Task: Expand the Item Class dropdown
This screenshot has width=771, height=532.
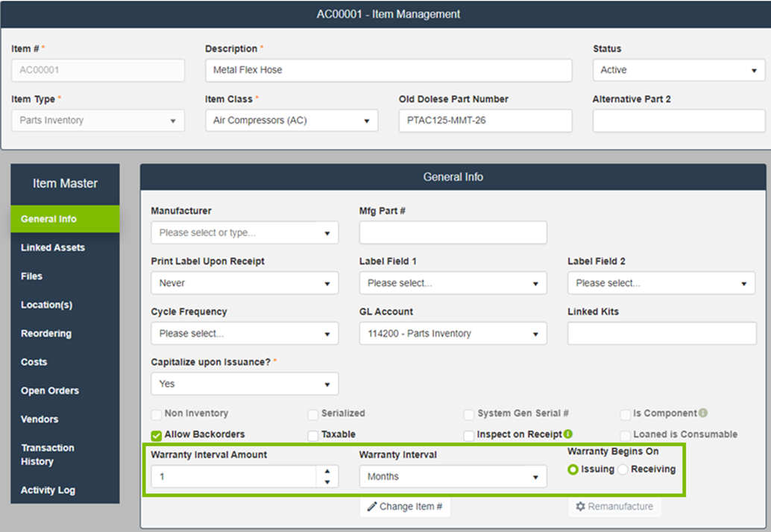Action: [x=291, y=121]
